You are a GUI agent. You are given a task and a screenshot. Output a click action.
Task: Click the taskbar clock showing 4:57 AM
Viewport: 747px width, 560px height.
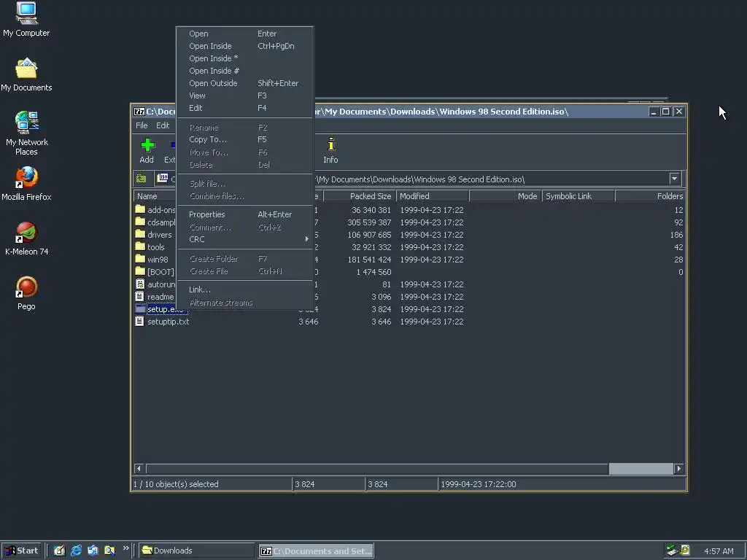tap(719, 551)
